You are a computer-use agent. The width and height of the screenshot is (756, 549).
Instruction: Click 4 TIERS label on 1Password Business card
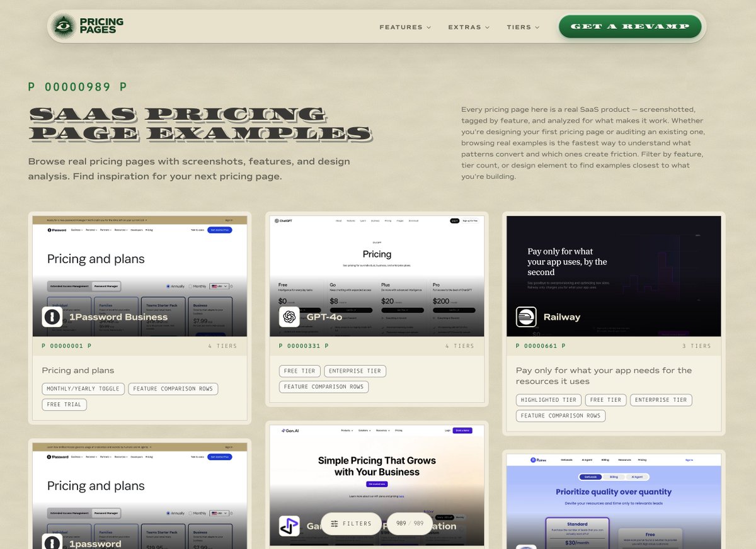tap(222, 346)
